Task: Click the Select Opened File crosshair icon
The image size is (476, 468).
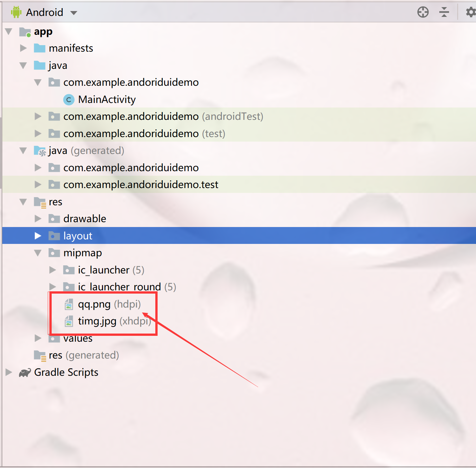Action: 423,12
